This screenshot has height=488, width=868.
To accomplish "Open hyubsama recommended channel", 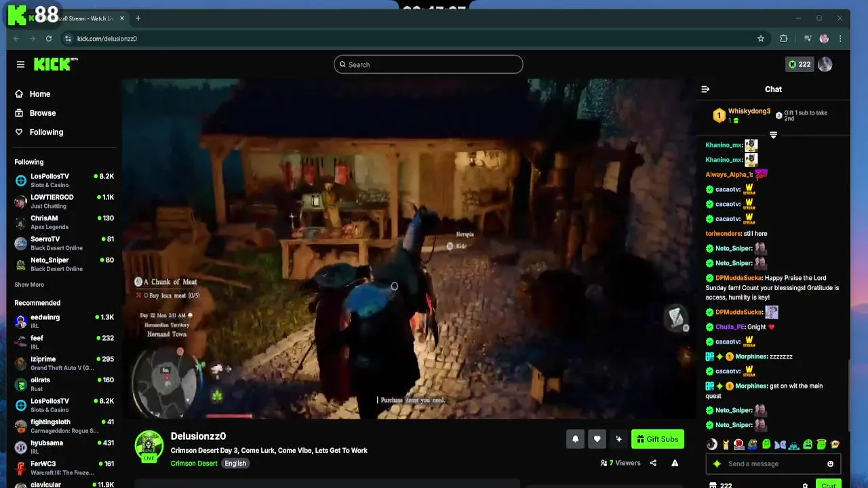I will coord(64,447).
